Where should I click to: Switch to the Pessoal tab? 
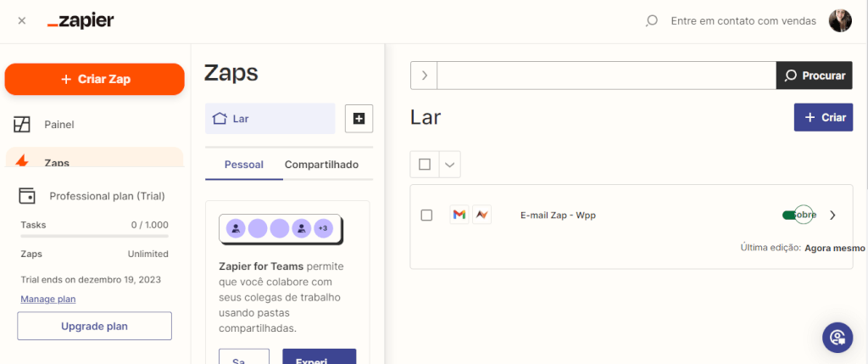coord(244,165)
